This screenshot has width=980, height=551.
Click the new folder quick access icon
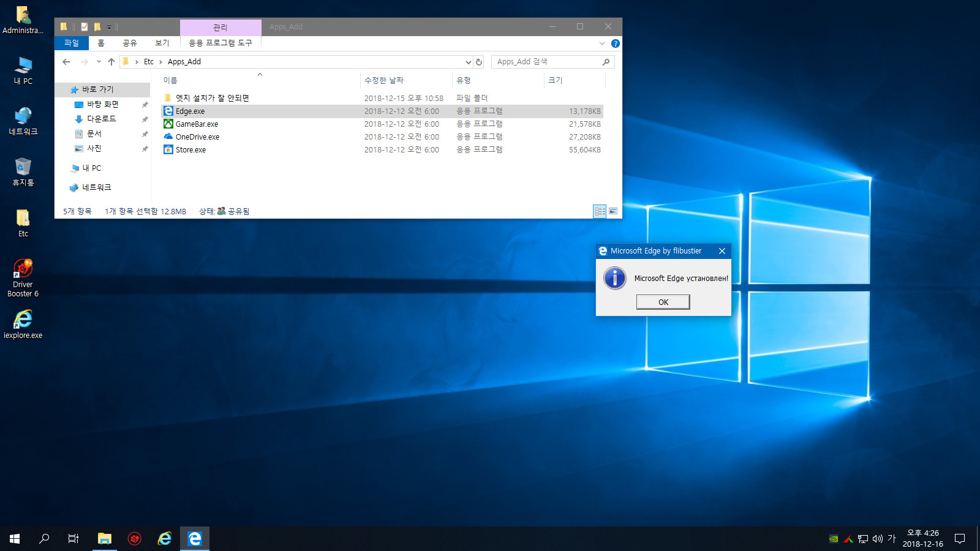click(97, 27)
